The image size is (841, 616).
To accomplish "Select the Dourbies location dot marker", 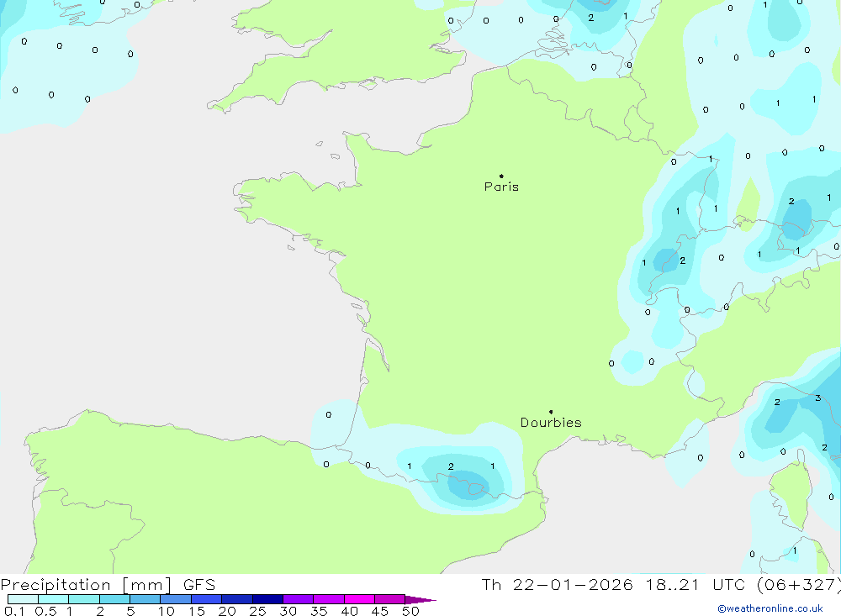I will tap(551, 412).
